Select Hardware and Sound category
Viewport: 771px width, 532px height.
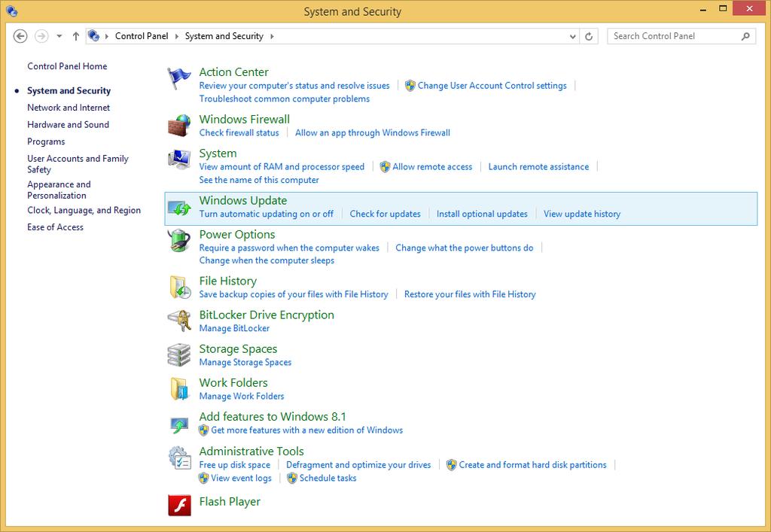68,125
